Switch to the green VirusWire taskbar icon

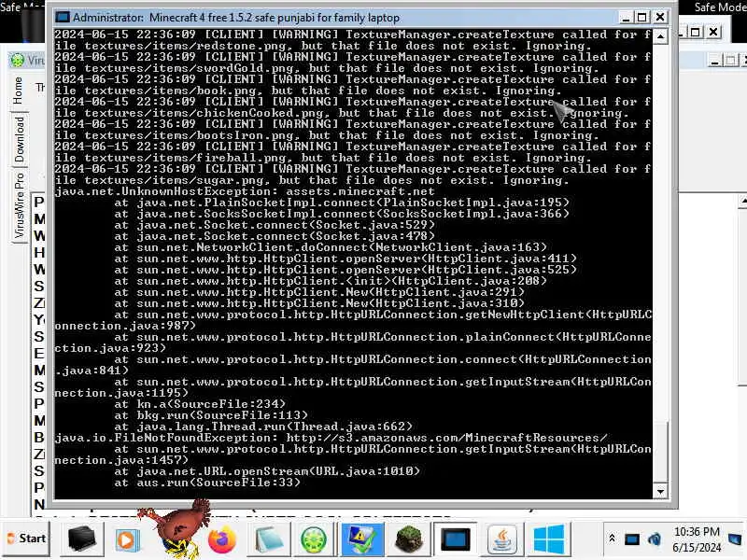[314, 540]
